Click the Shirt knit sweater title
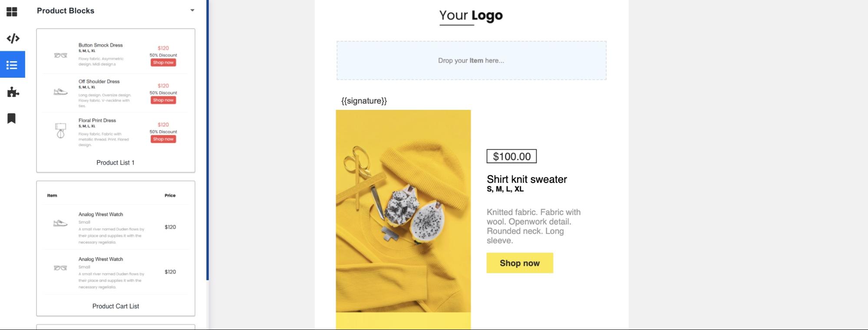The width and height of the screenshot is (868, 330). coord(527,179)
